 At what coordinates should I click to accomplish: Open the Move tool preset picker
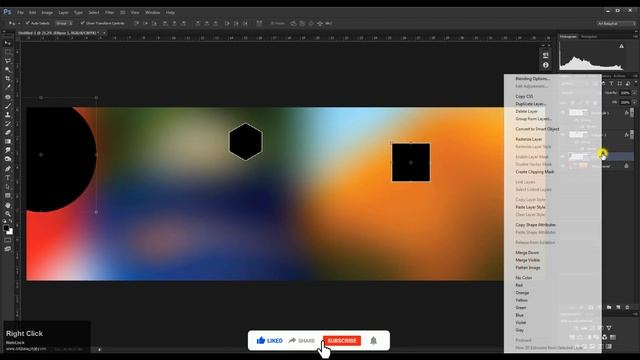point(14,23)
